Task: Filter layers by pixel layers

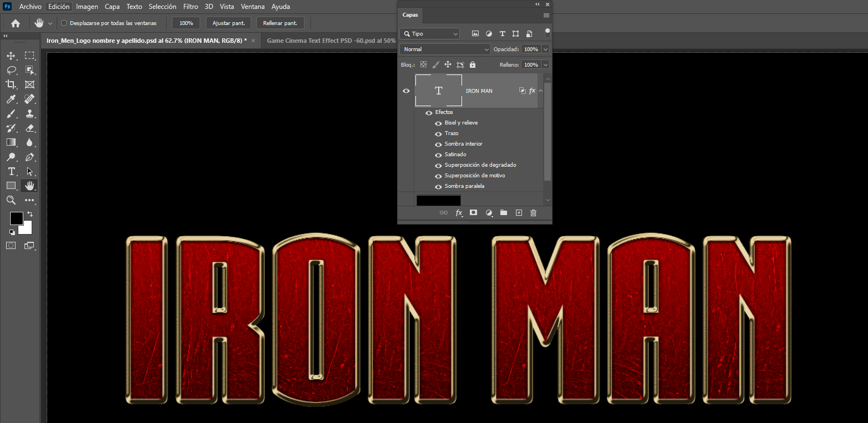Action: [475, 34]
